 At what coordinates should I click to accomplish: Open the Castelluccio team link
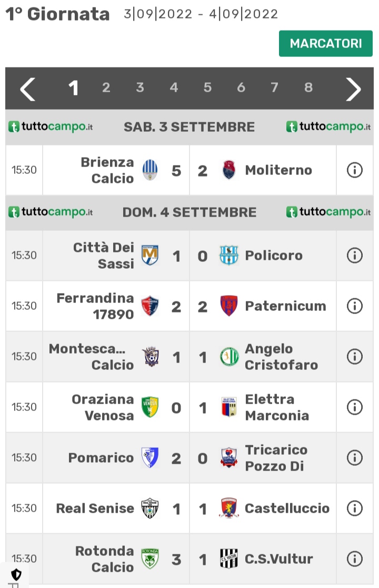[x=287, y=508]
